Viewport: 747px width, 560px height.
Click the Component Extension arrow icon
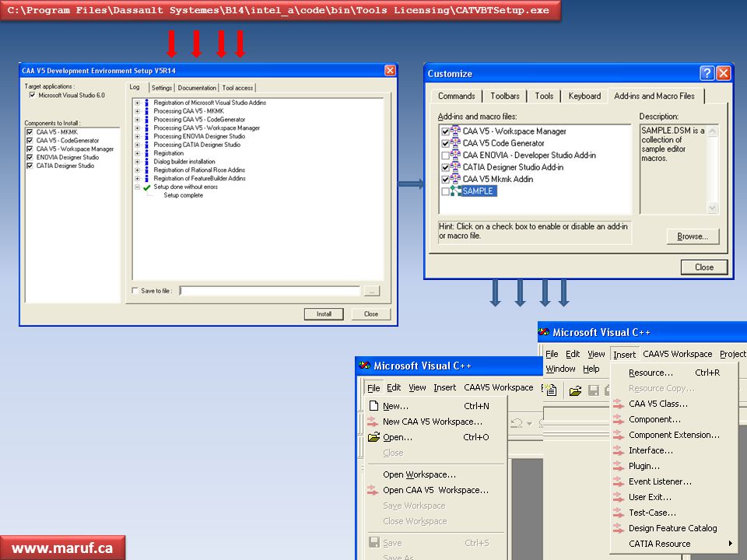(x=619, y=435)
